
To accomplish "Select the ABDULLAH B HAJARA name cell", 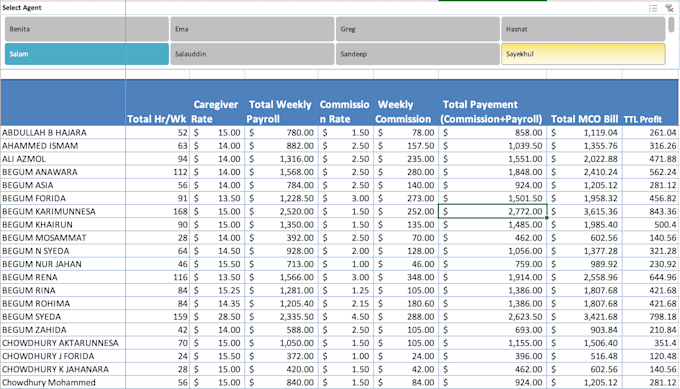I will [x=63, y=132].
